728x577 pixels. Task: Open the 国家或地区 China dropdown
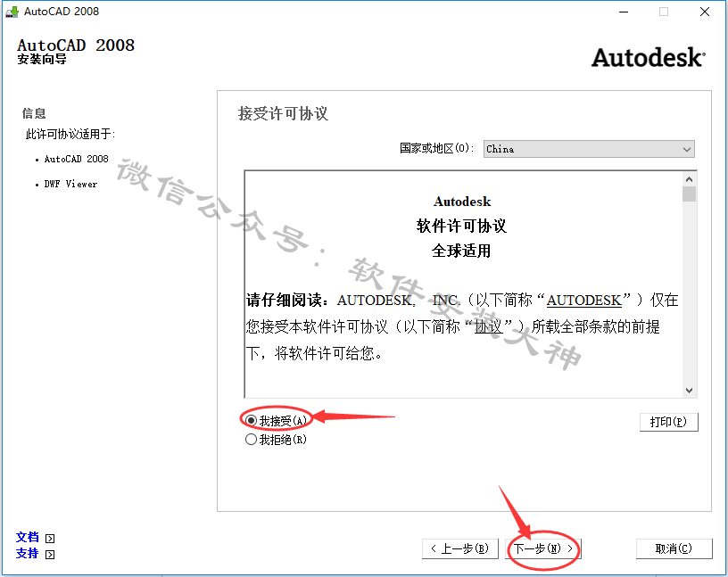[x=589, y=149]
